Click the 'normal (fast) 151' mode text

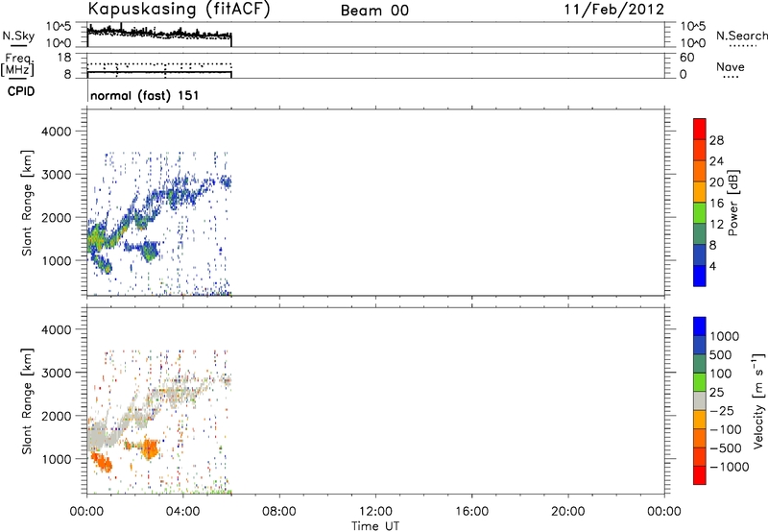145,95
